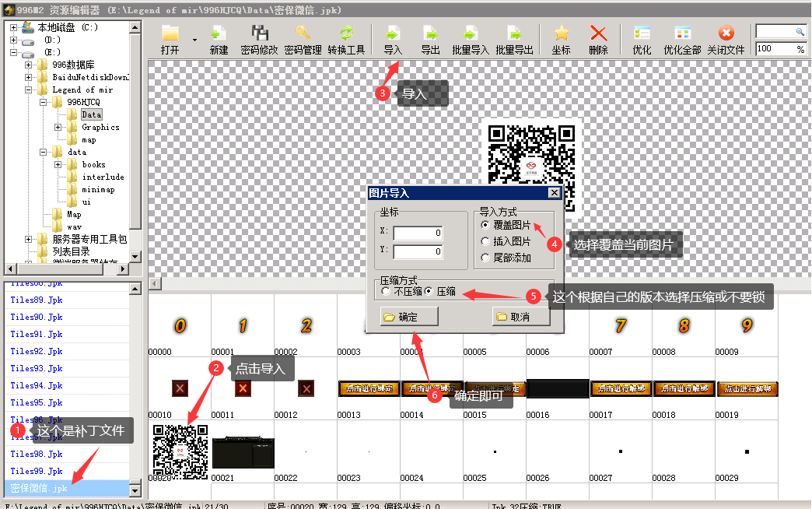
Task: Select 服务器专用工具包 folder
Action: pos(89,240)
